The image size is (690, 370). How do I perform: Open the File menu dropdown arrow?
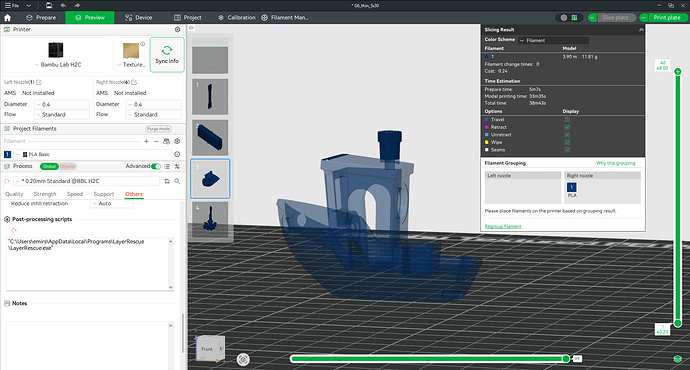point(29,5)
